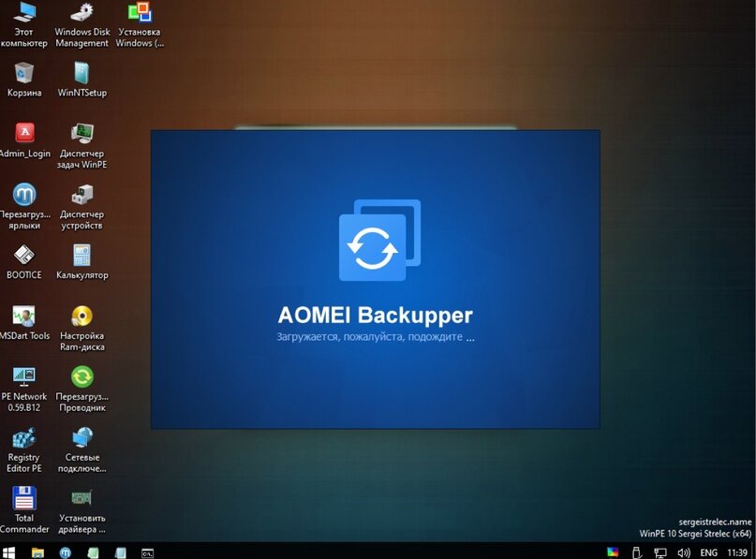Open the Этот компьютер desktop icon
756x559 pixels.
pyautogui.click(x=24, y=24)
